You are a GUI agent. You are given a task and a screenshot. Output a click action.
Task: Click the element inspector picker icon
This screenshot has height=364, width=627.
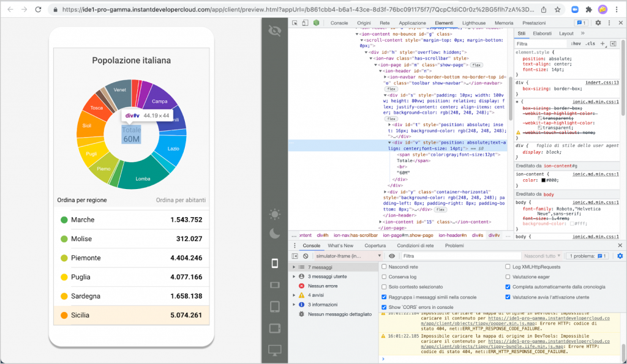(x=295, y=23)
